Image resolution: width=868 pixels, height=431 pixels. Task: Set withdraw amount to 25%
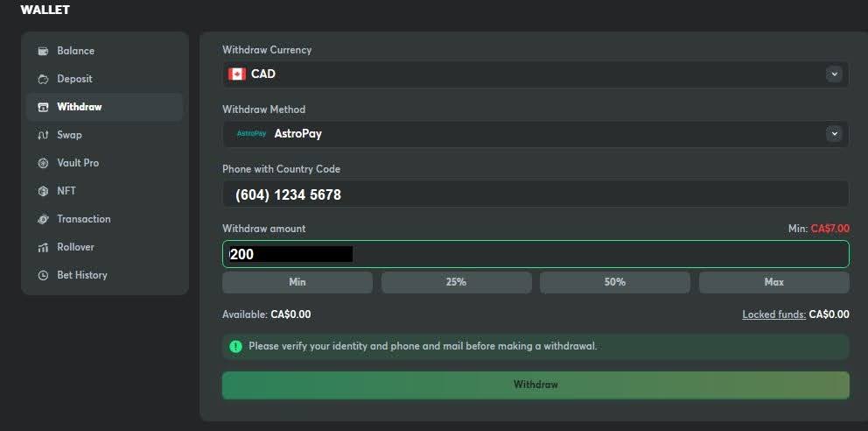point(456,282)
